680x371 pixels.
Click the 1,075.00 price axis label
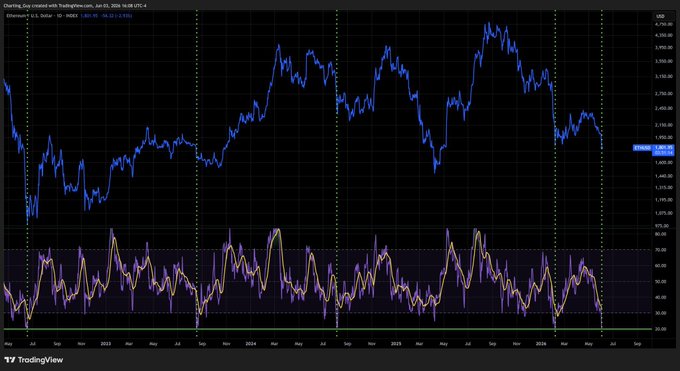pyautogui.click(x=664, y=213)
